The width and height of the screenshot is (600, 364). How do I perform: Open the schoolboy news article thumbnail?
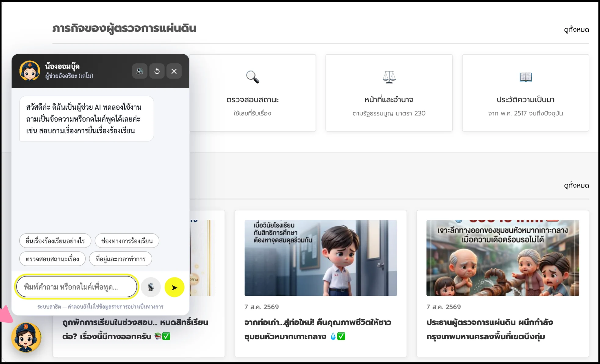pos(321,258)
